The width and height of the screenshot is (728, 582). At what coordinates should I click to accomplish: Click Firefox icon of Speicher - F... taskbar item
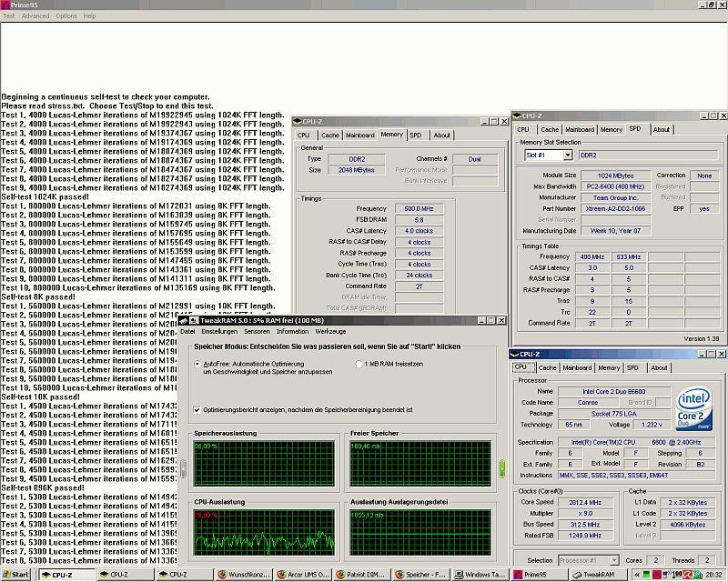click(399, 575)
